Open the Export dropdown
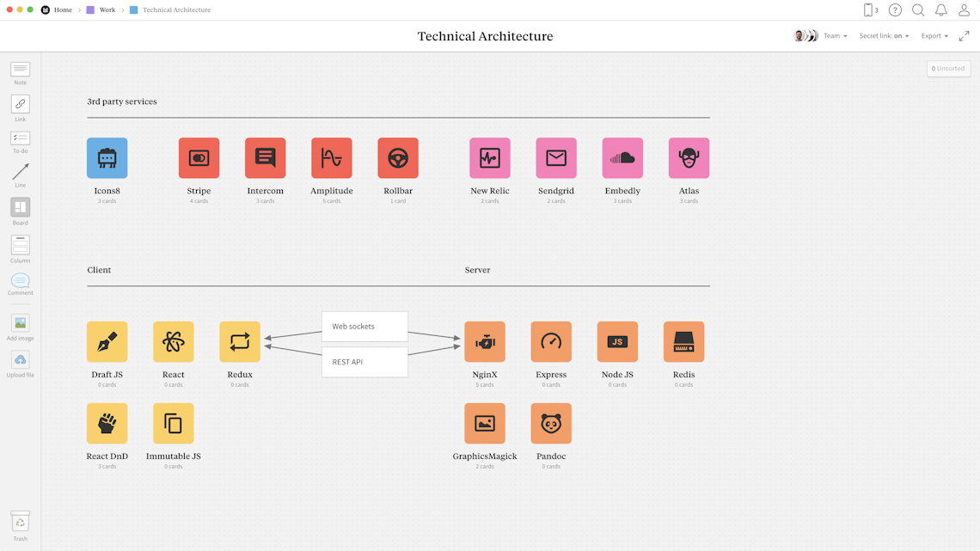Viewport: 980px width, 551px height. click(934, 35)
